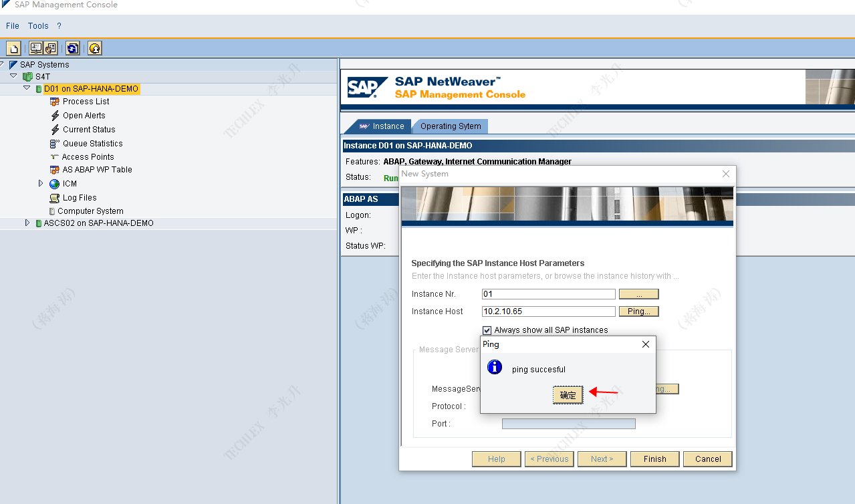Confirm the Ping dialog with 确定

(x=568, y=395)
